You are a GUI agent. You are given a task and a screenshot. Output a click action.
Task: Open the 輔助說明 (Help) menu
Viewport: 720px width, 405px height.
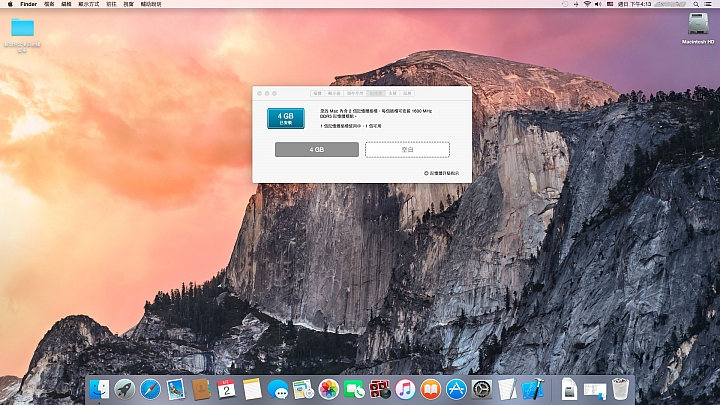(x=151, y=4)
